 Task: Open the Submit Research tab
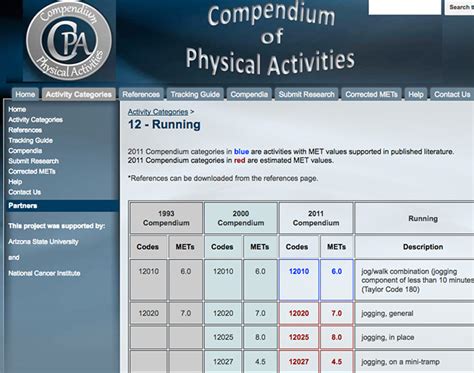tap(306, 94)
